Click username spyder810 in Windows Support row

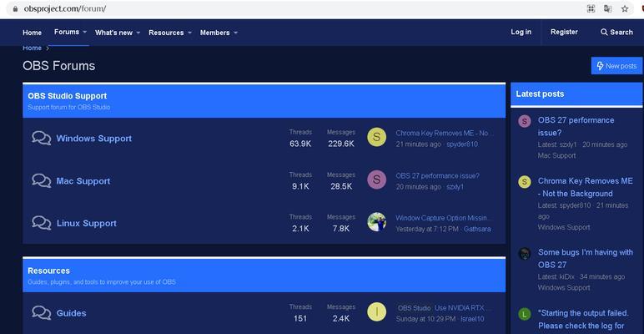tap(462, 144)
